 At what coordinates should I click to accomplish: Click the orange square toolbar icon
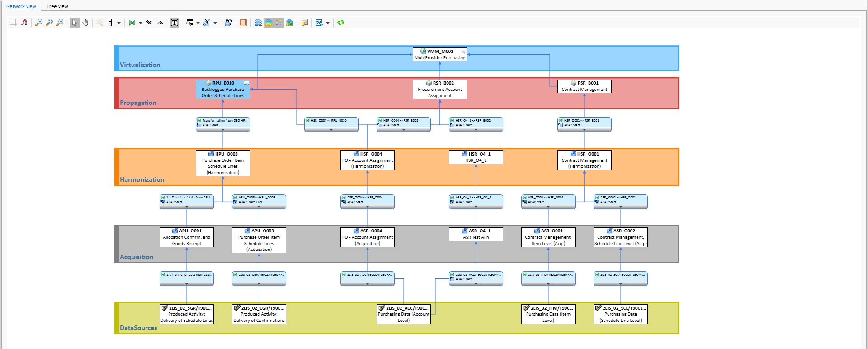243,23
